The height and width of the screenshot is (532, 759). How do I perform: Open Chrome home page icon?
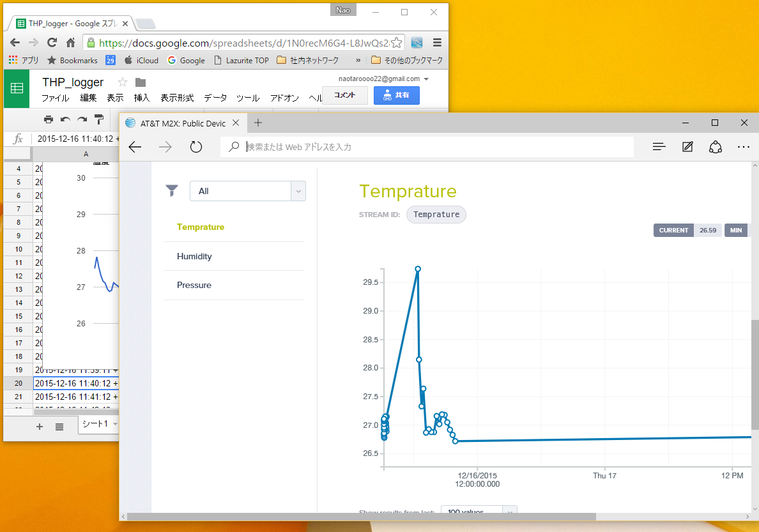pyautogui.click(x=71, y=43)
